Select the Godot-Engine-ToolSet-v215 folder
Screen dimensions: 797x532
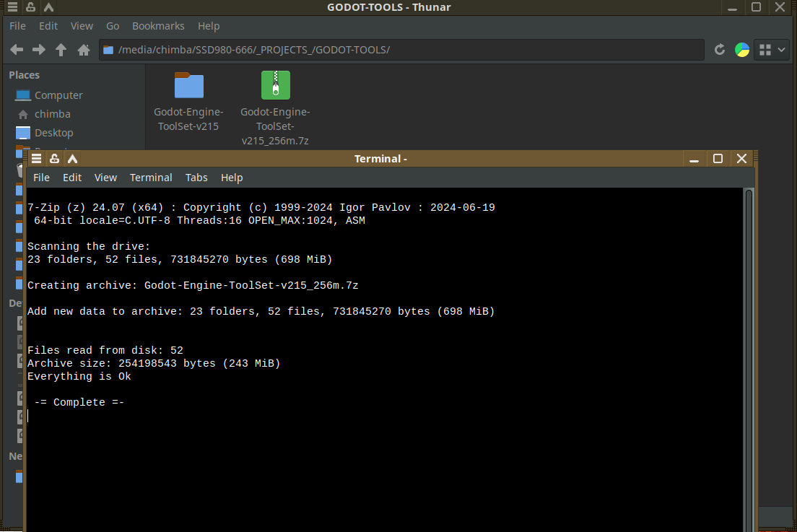point(188,102)
